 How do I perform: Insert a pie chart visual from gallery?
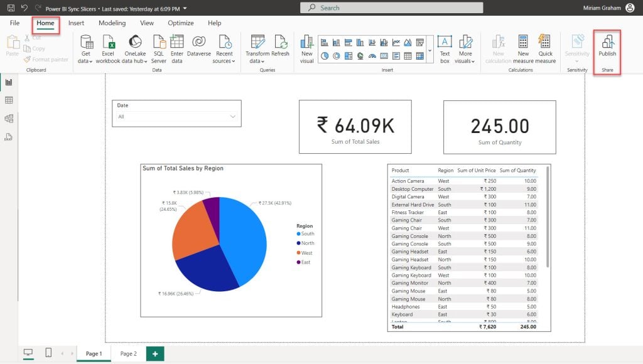325,56
